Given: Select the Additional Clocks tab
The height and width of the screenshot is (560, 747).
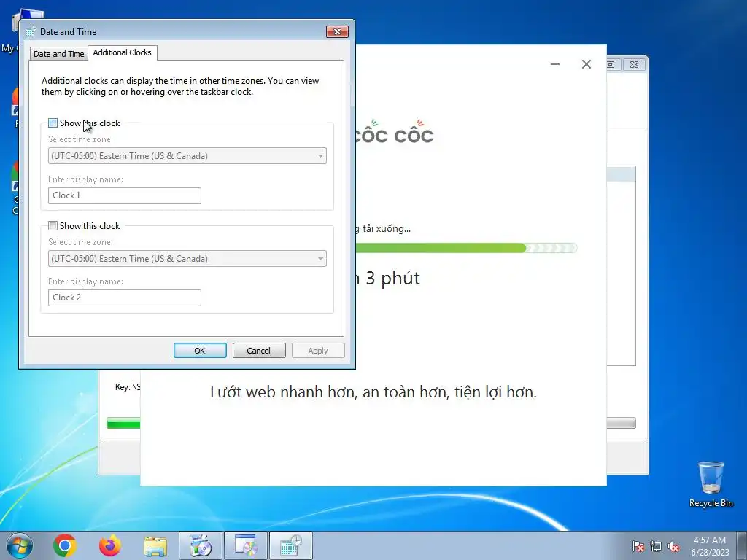Looking at the screenshot, I should pyautogui.click(x=123, y=52).
